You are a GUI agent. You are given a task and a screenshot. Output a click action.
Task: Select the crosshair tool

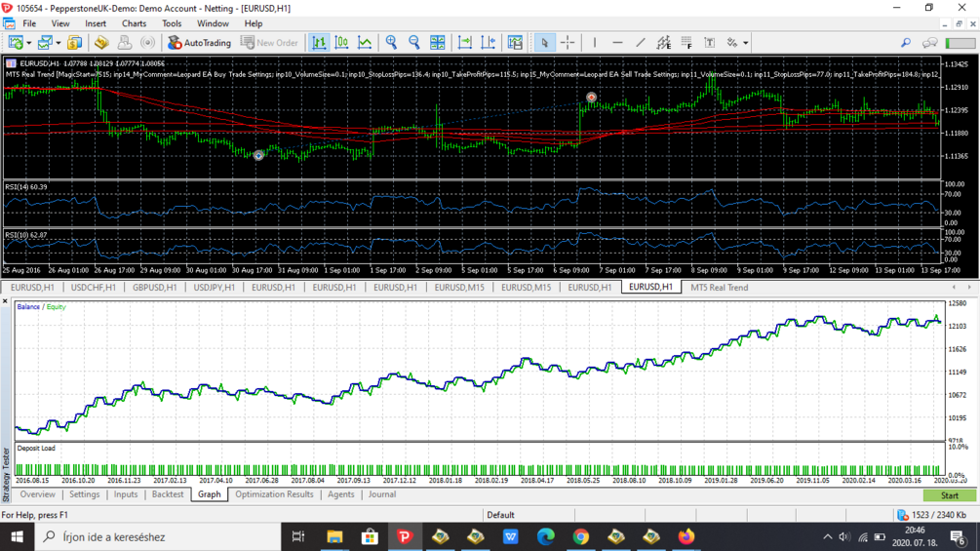568,43
